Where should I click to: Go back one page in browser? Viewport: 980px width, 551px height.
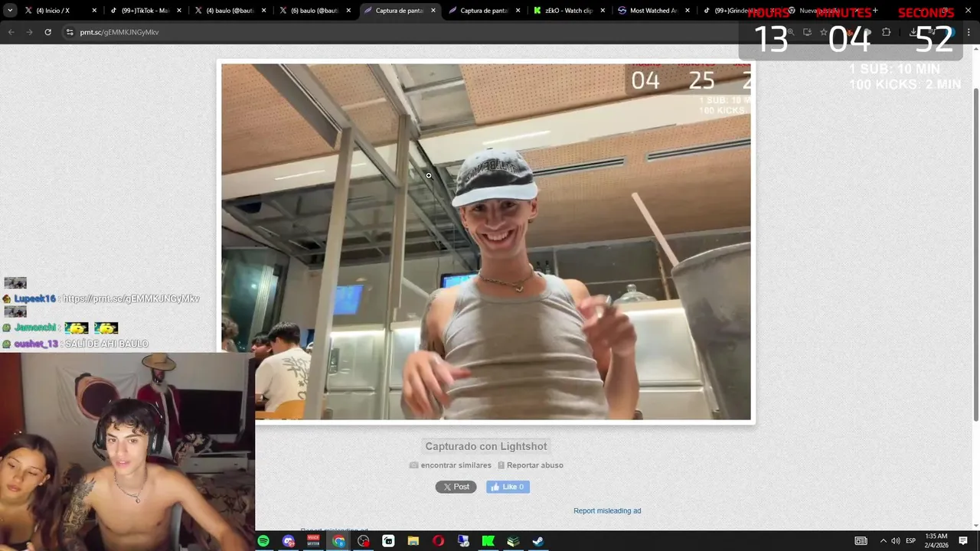tap(11, 32)
